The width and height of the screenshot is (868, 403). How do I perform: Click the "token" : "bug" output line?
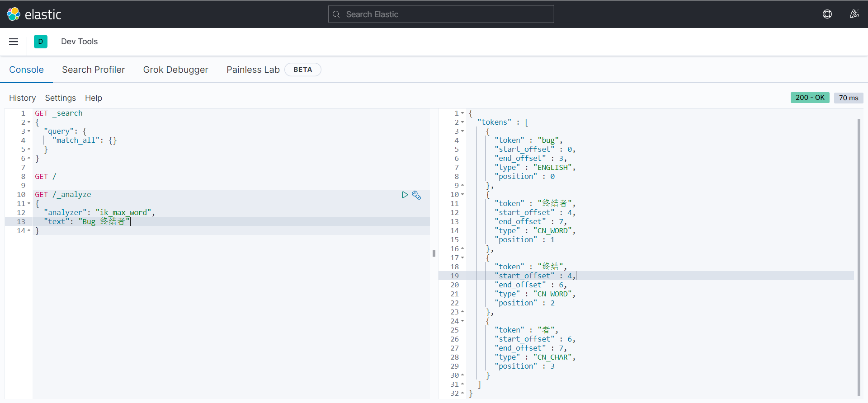pyautogui.click(x=528, y=141)
